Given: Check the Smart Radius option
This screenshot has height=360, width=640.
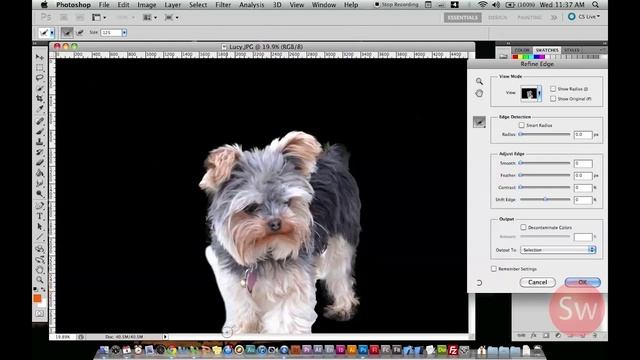Looking at the screenshot, I should tap(522, 125).
